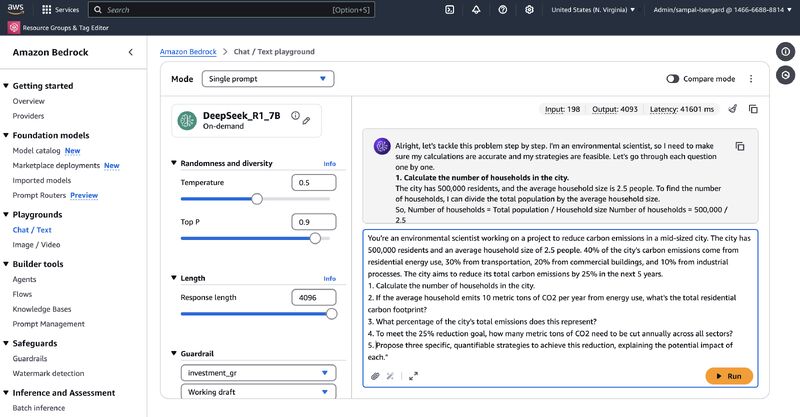The height and width of the screenshot is (417, 800).
Task: Collapse the Safeguards nav group
Action: click(6, 343)
